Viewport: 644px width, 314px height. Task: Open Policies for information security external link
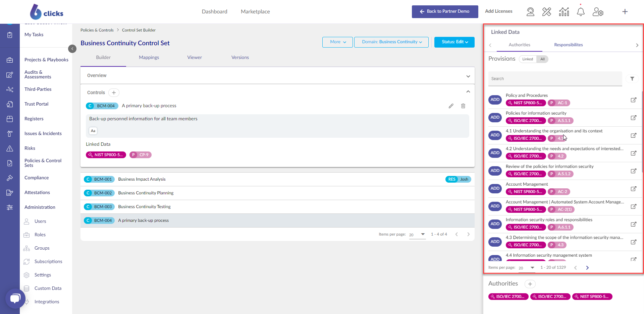coord(633,118)
